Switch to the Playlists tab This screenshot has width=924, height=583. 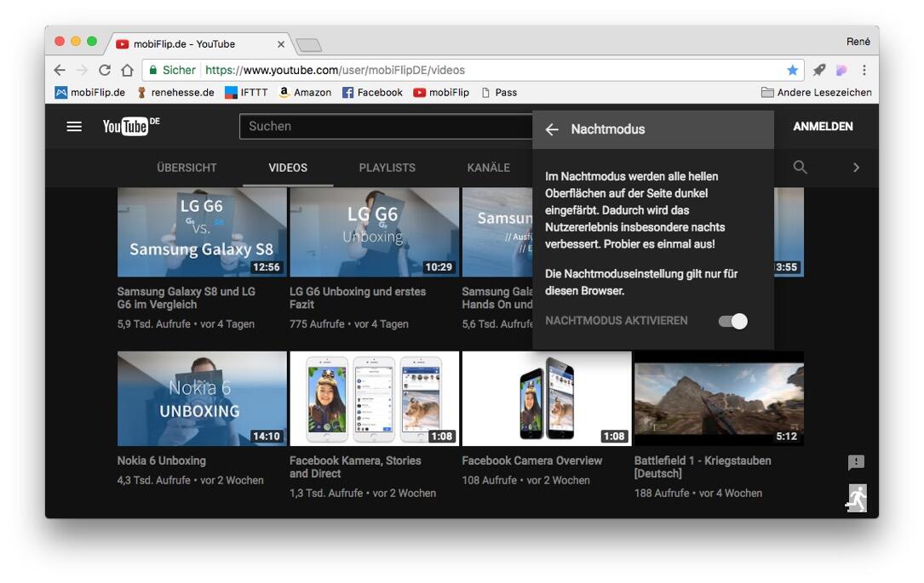pyautogui.click(x=387, y=168)
